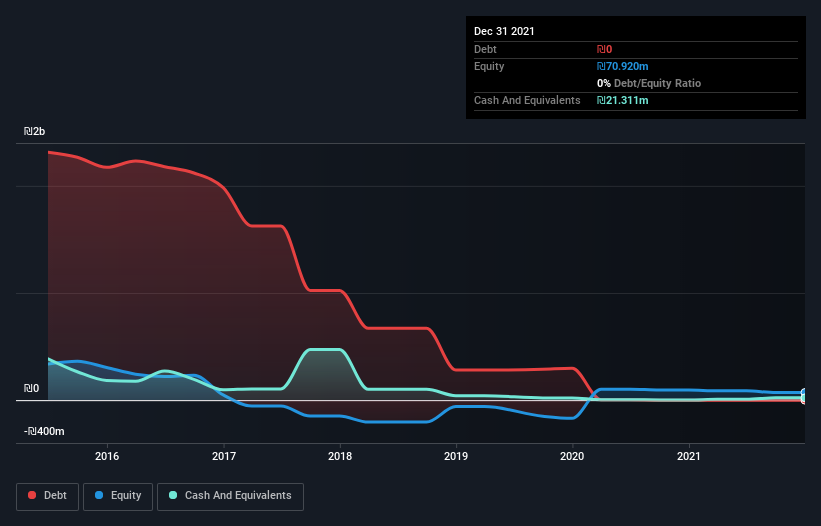The width and height of the screenshot is (821, 526).
Task: Click the ₪70.920m equity value
Action: 623,66
